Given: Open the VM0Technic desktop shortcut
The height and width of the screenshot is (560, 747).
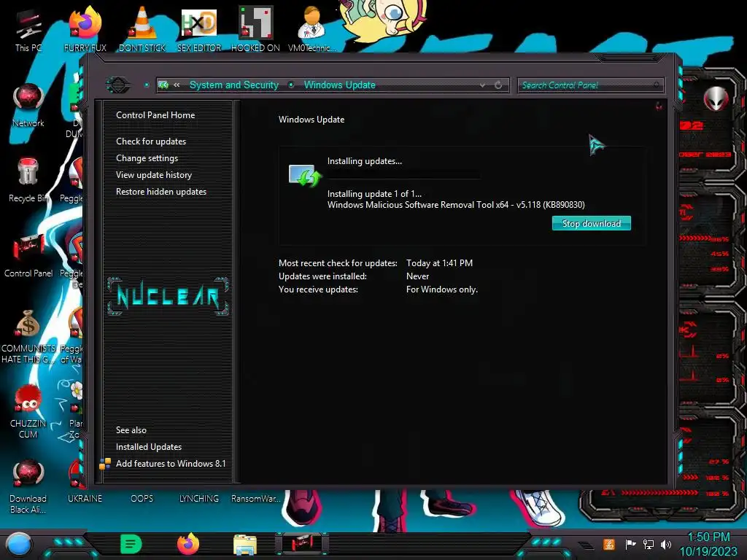Looking at the screenshot, I should (x=311, y=29).
